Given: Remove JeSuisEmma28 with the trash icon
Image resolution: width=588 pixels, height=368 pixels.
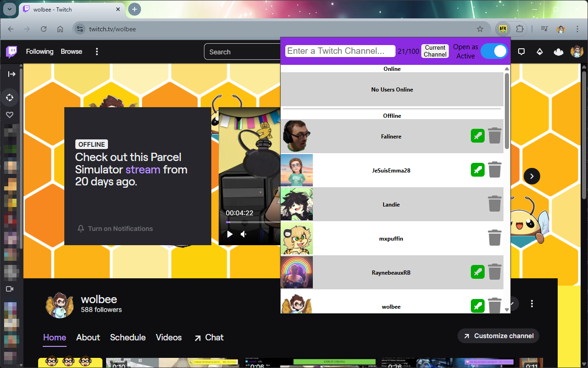Looking at the screenshot, I should [x=494, y=170].
